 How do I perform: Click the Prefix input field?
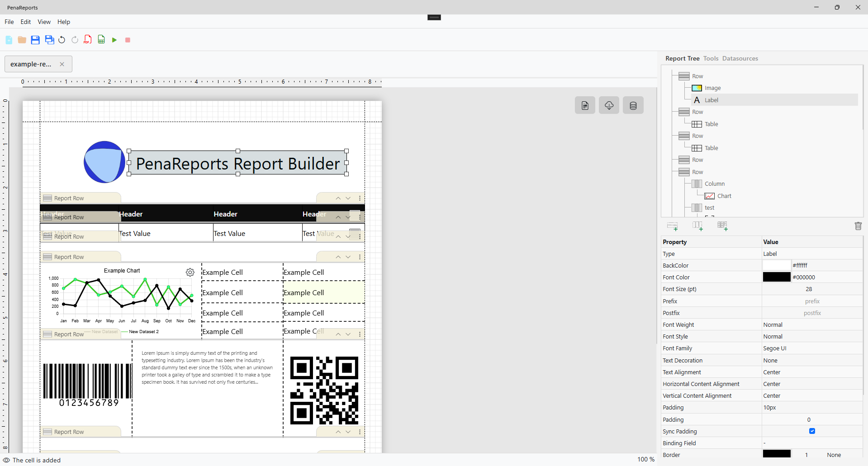812,301
